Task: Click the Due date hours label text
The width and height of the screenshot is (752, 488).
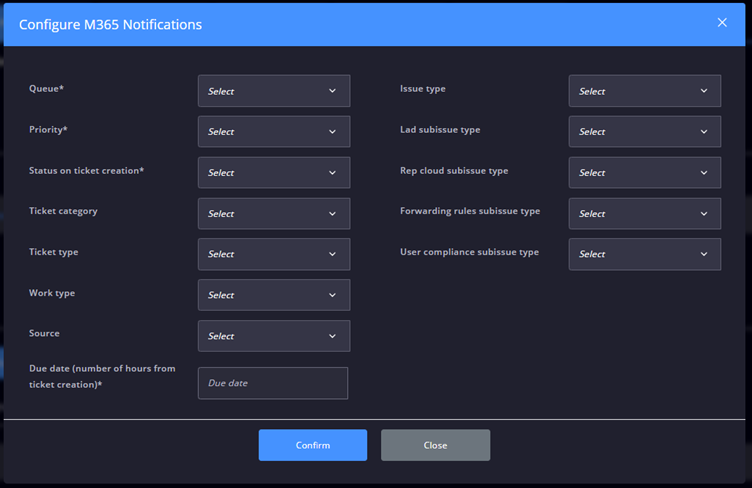Action: pos(102,376)
